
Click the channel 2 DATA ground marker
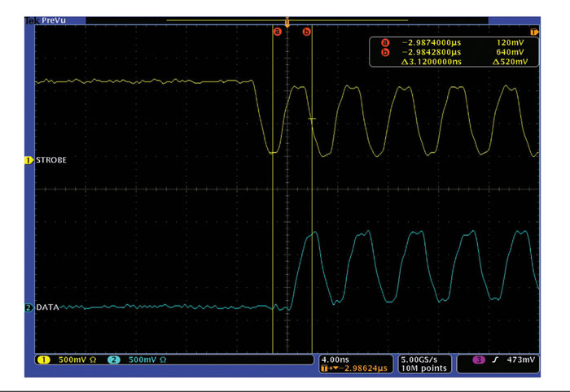(x=28, y=308)
